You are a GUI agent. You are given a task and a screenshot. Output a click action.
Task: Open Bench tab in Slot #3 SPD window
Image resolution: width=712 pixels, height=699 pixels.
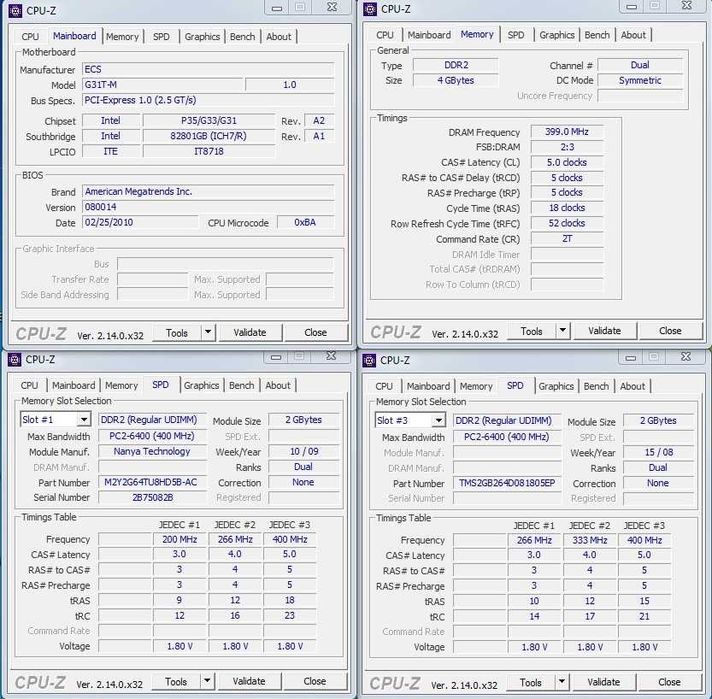[x=596, y=386]
